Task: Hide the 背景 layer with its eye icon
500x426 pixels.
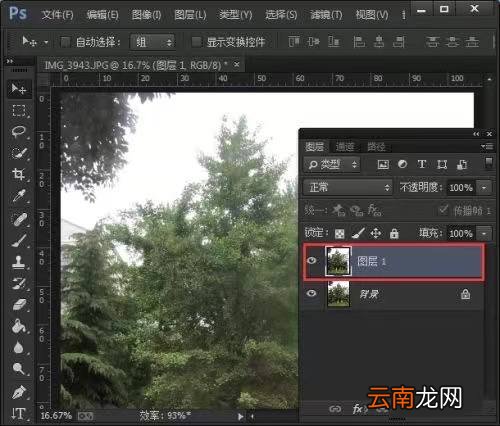Action: pyautogui.click(x=312, y=293)
